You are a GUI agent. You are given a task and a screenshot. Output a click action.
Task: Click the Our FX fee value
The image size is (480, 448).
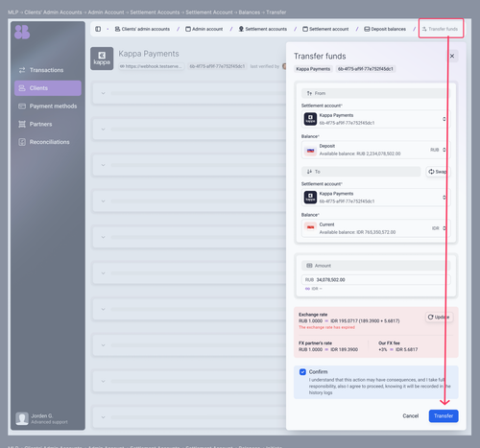tap(398, 349)
